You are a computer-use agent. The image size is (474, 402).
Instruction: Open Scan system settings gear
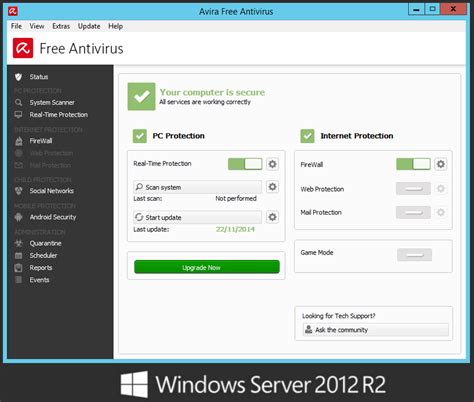click(272, 187)
